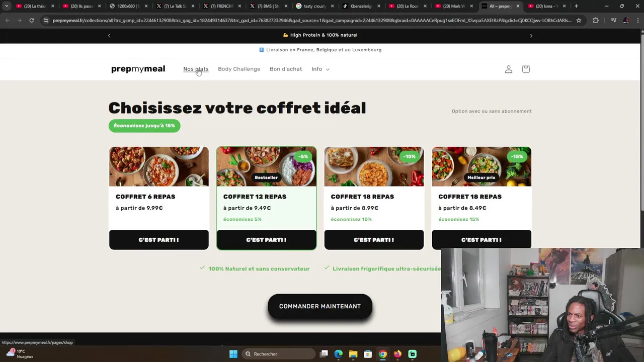Viewport: 644px width, 362px height.
Task: Bookmark this page with the star icon
Action: click(x=579, y=20)
